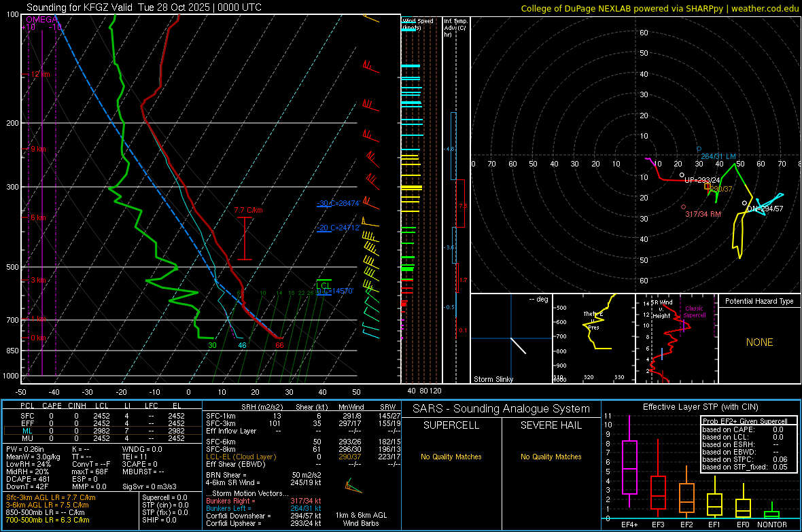
Task: Click the surface dewpoint value 30
Action: click(212, 345)
